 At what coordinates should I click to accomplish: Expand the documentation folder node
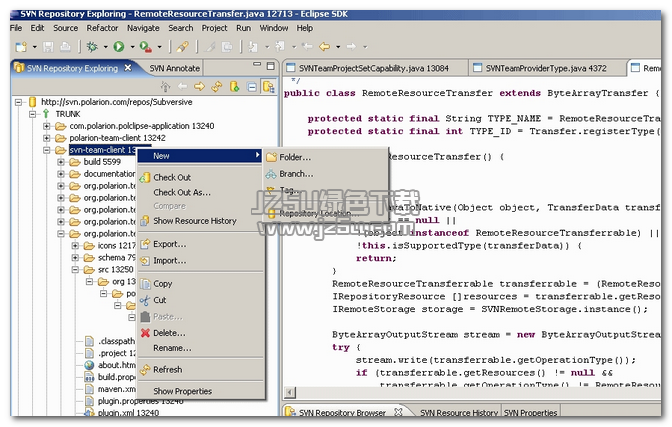click(61, 174)
